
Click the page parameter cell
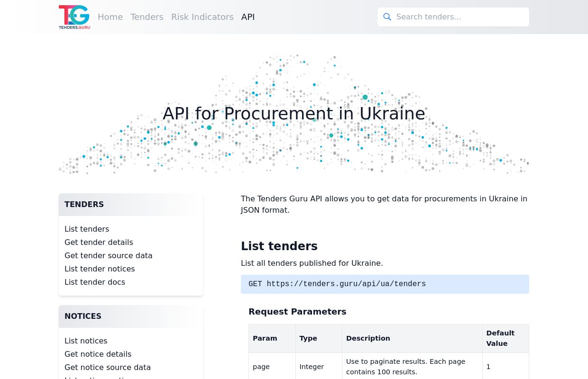pyautogui.click(x=272, y=367)
